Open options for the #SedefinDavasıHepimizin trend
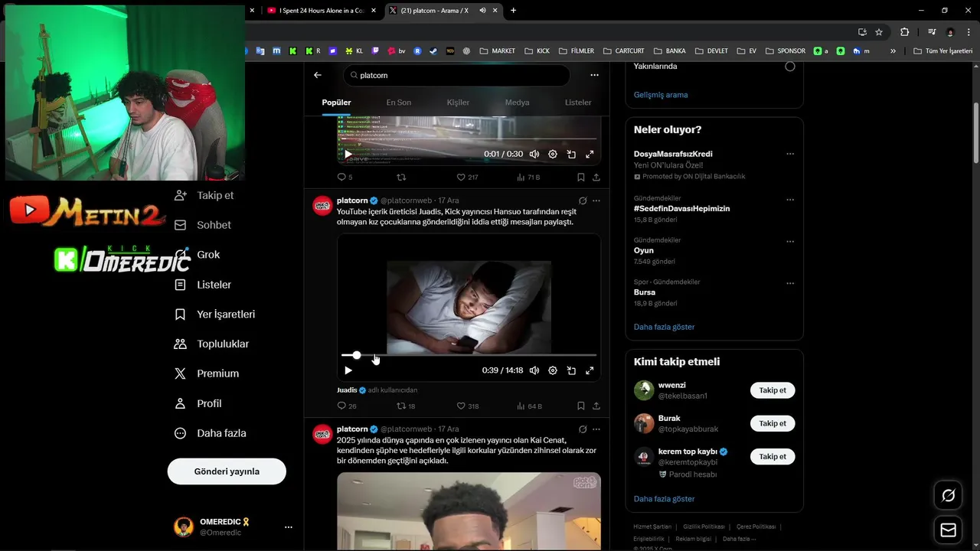980x551 pixels. click(x=790, y=199)
